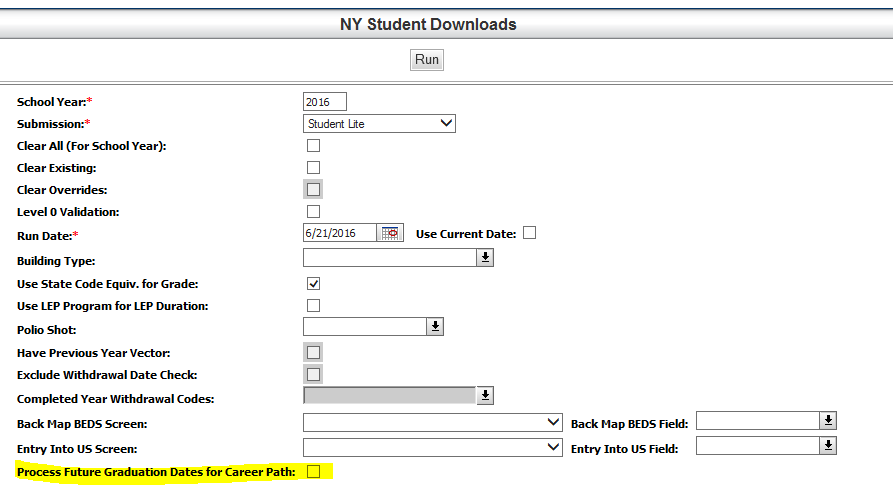This screenshot has height=486, width=896.
Task: Check the Clear Existing checkbox
Action: pyautogui.click(x=313, y=168)
